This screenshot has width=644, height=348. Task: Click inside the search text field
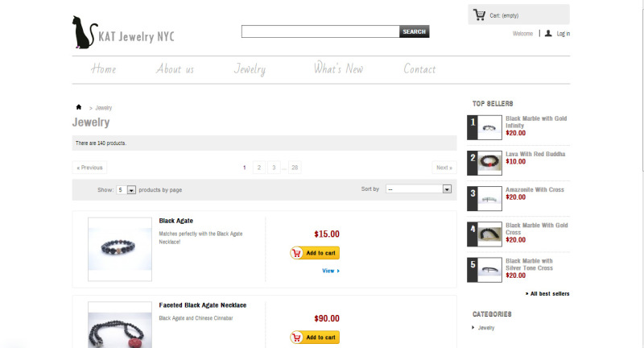pos(320,31)
